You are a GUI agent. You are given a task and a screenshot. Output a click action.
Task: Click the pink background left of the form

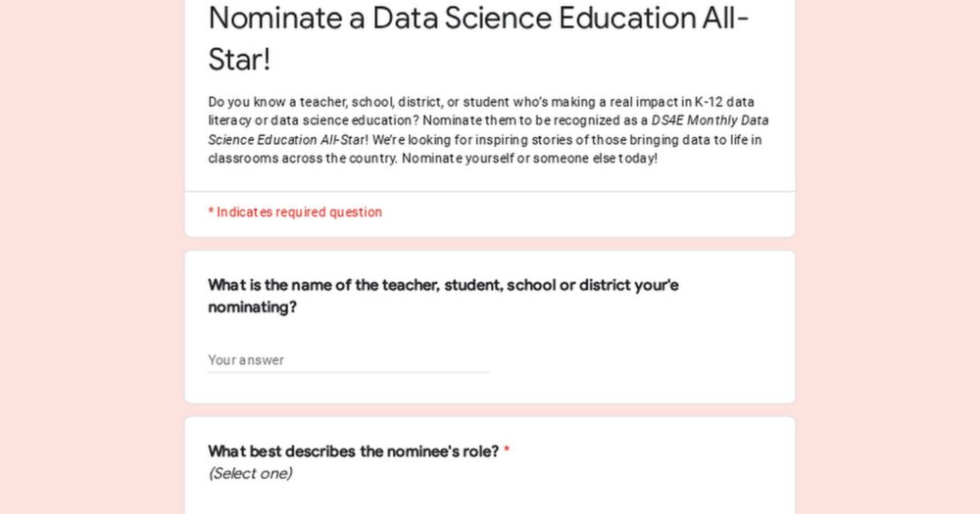pos(92,257)
